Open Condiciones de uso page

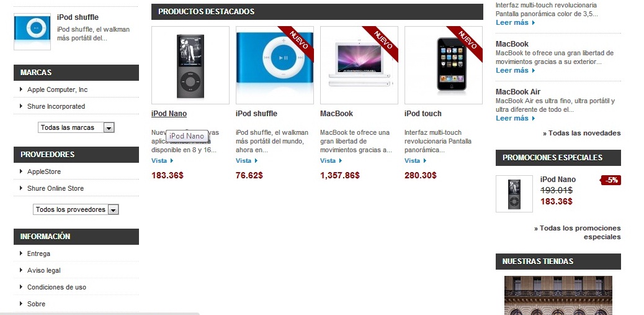56,287
